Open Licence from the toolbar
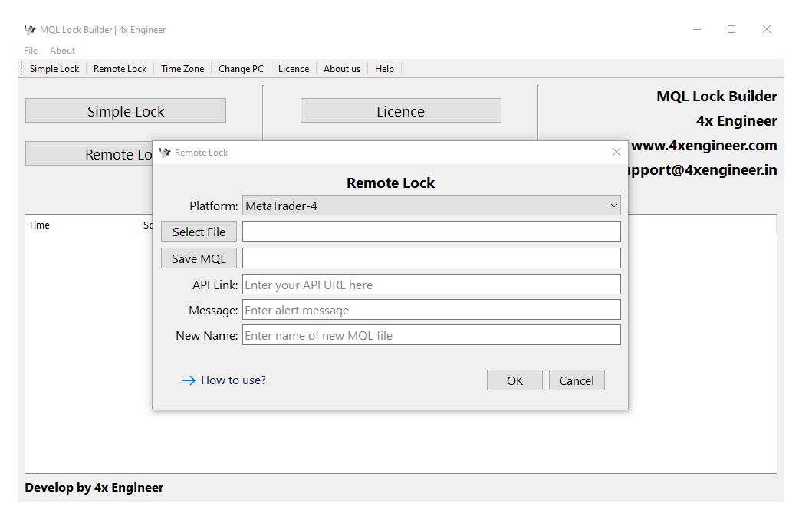The height and width of the screenshot is (523, 812). 293,69
